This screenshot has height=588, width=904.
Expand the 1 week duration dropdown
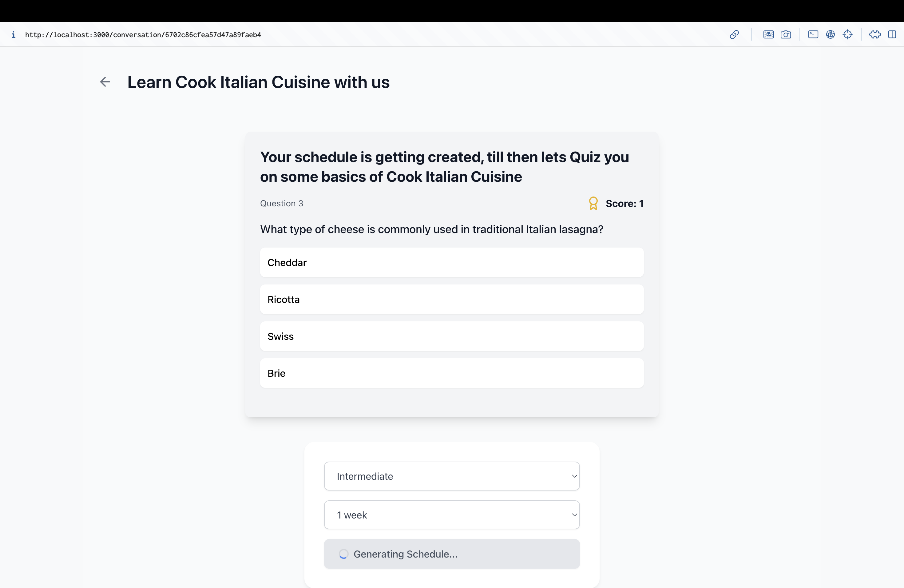coord(452,515)
